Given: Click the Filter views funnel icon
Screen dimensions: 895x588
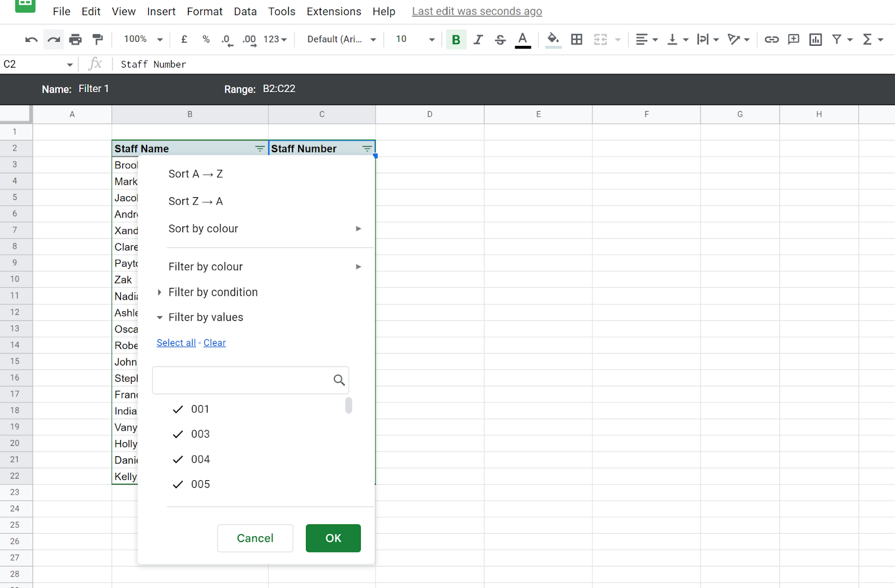Looking at the screenshot, I should pyautogui.click(x=837, y=39).
